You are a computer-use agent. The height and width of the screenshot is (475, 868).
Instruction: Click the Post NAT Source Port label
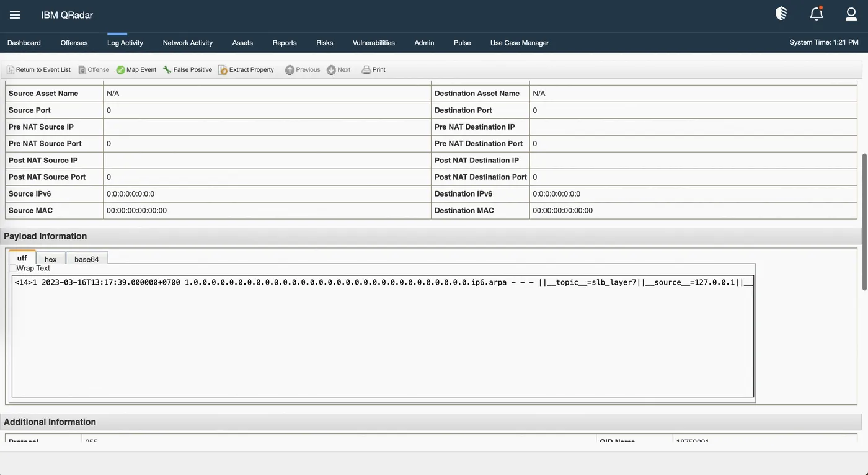coord(47,177)
